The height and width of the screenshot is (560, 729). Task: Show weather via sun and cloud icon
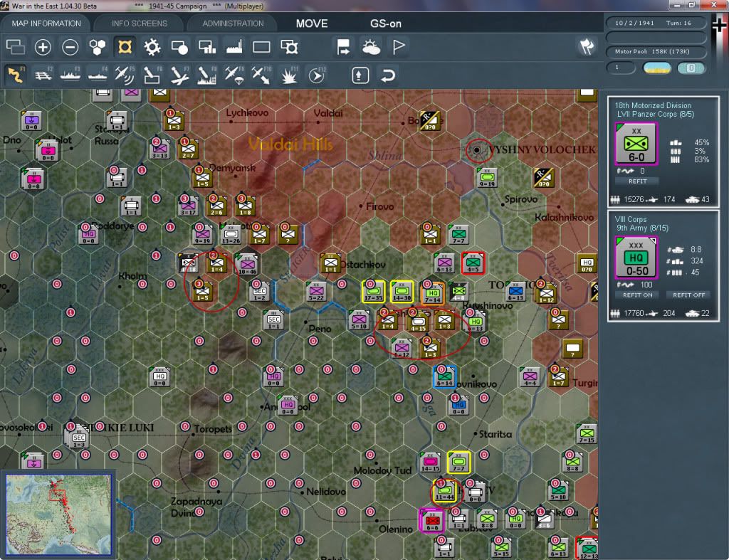(371, 47)
